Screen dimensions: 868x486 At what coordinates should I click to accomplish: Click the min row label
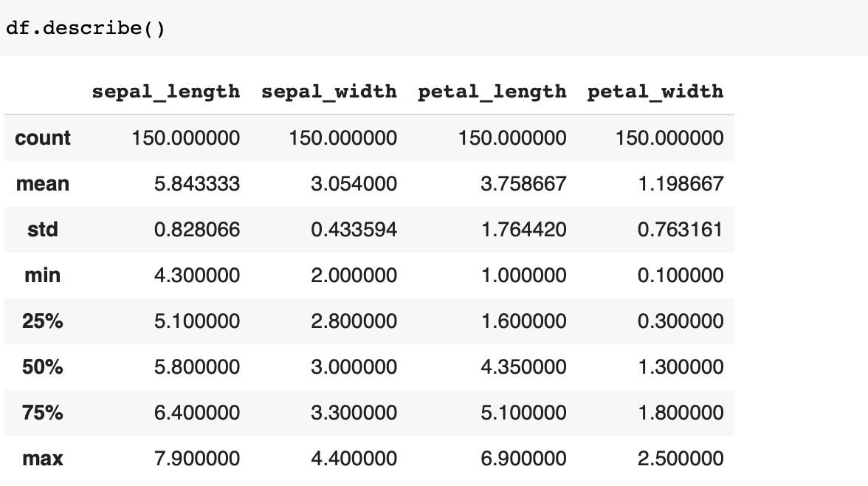click(42, 275)
